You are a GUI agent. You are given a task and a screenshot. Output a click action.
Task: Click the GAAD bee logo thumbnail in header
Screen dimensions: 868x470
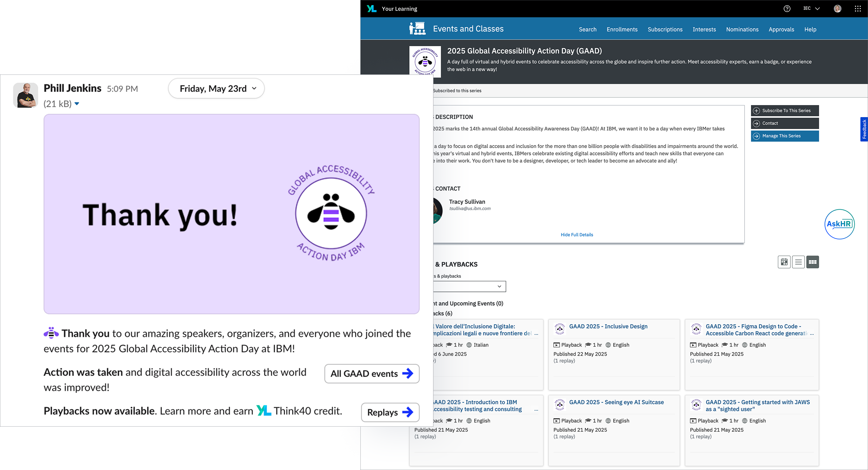pyautogui.click(x=425, y=61)
